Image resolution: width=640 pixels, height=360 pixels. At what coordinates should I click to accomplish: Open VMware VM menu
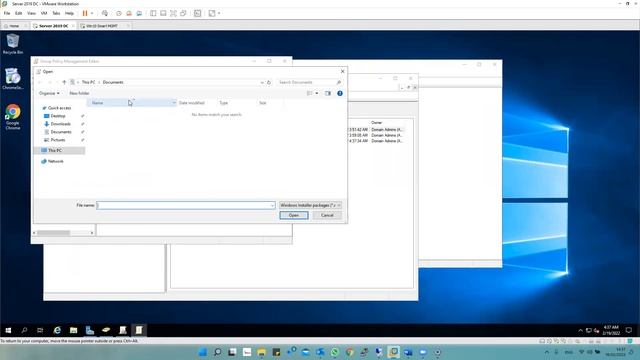[44, 13]
